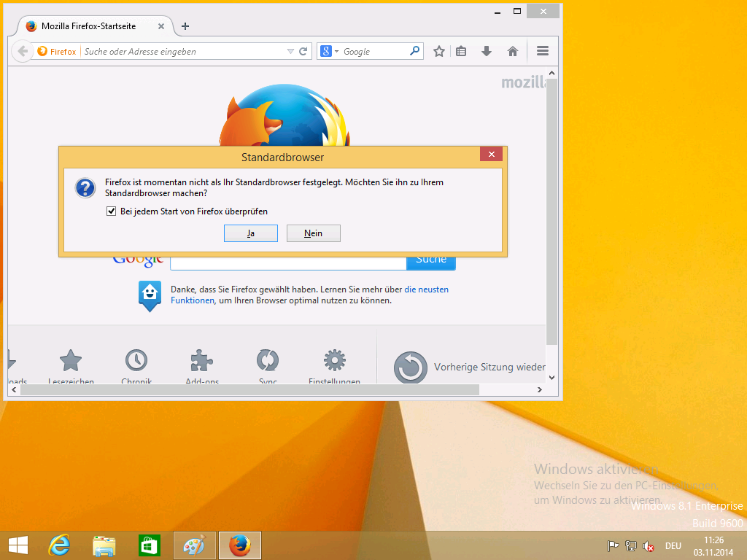Go to the Home page icon
This screenshot has width=747, height=560.
coord(513,51)
